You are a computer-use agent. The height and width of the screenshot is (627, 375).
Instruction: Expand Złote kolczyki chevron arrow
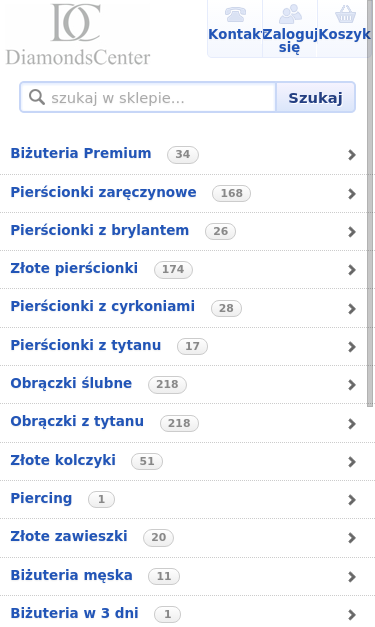click(352, 462)
